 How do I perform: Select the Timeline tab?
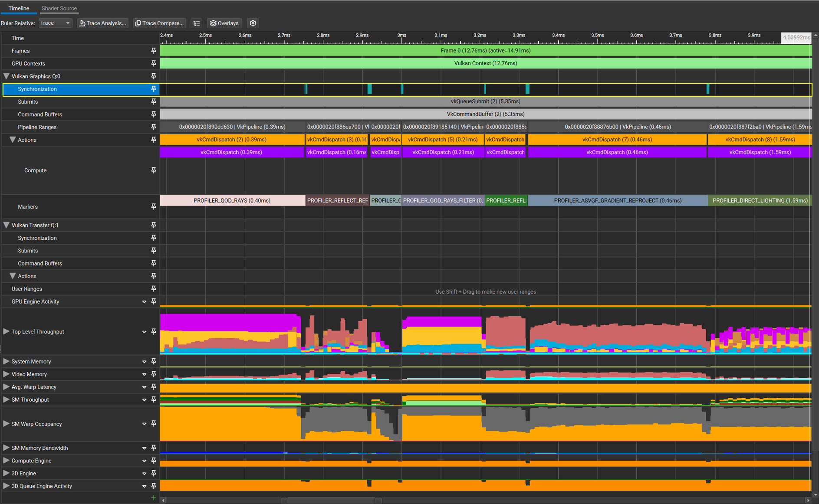pyautogui.click(x=19, y=8)
